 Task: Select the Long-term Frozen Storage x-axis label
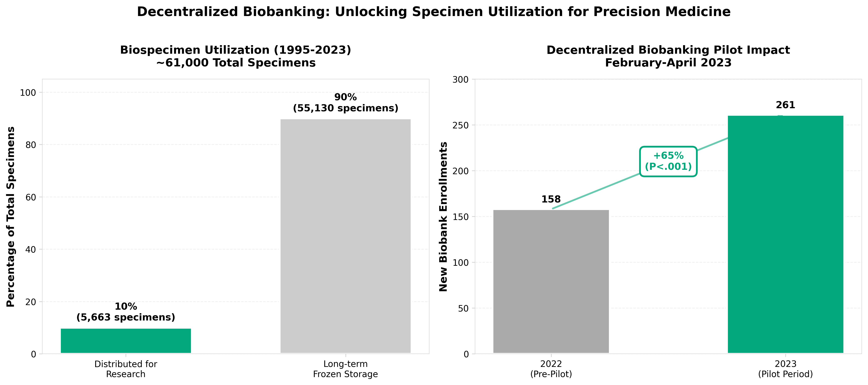click(345, 369)
